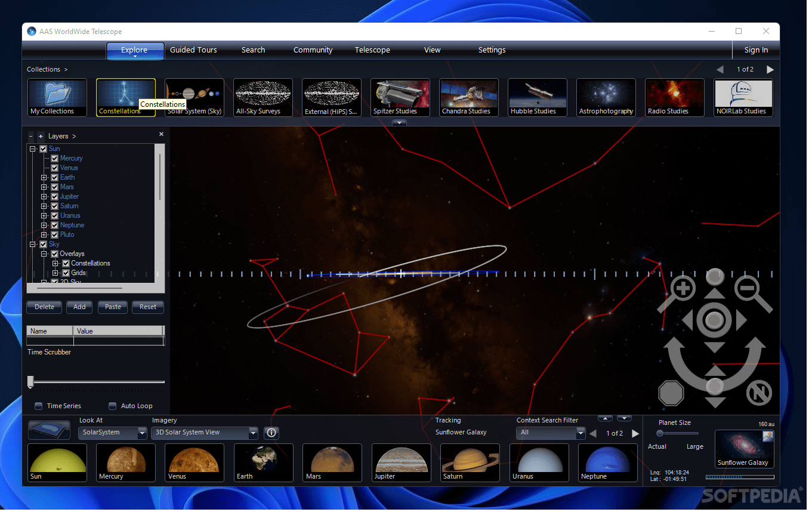
Task: Collapse the Overlays tree node
Action: 44,254
